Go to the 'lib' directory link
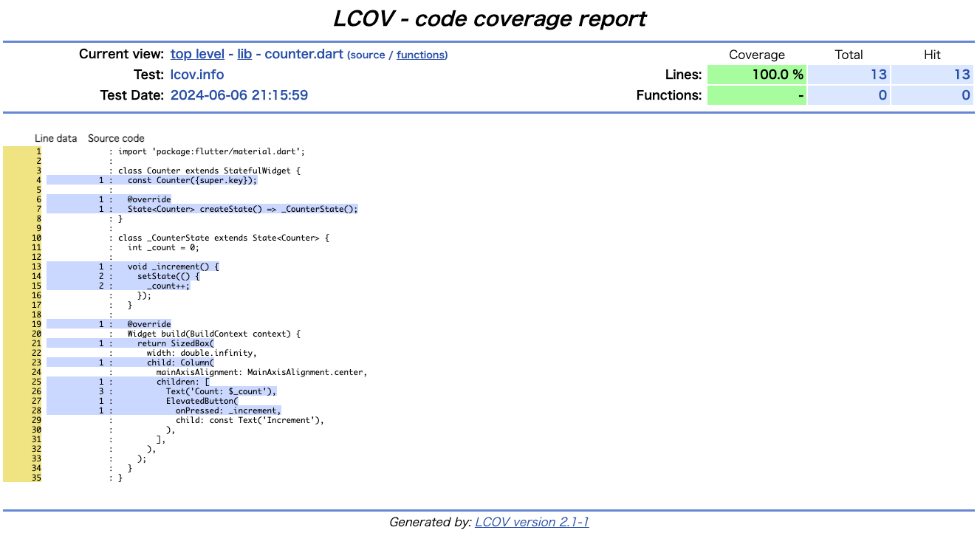 (244, 54)
